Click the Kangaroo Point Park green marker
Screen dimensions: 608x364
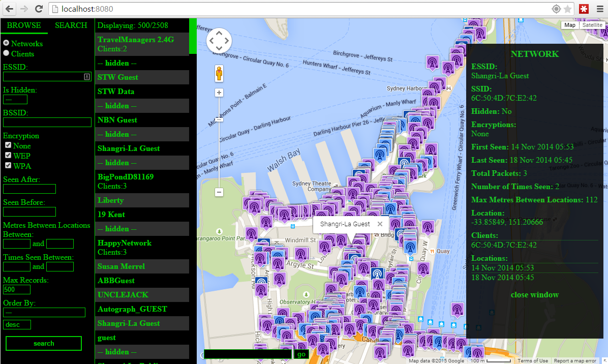tap(219, 231)
